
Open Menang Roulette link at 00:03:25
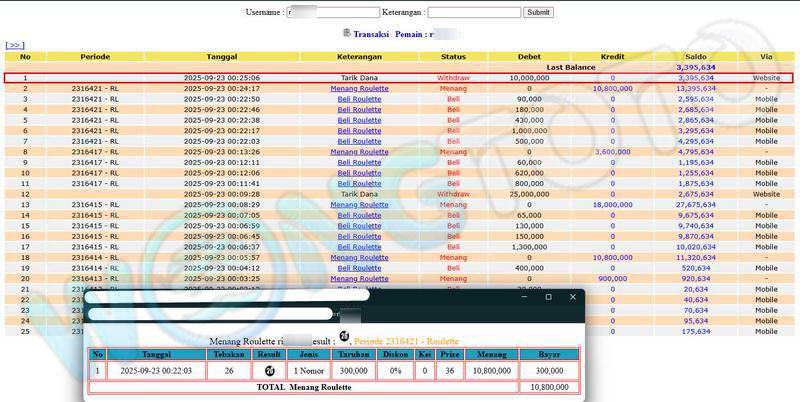point(359,278)
